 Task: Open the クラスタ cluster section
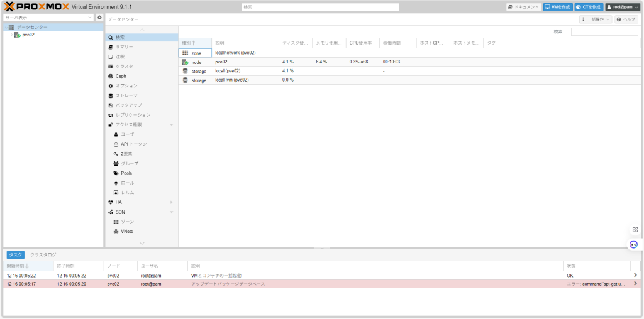click(124, 66)
